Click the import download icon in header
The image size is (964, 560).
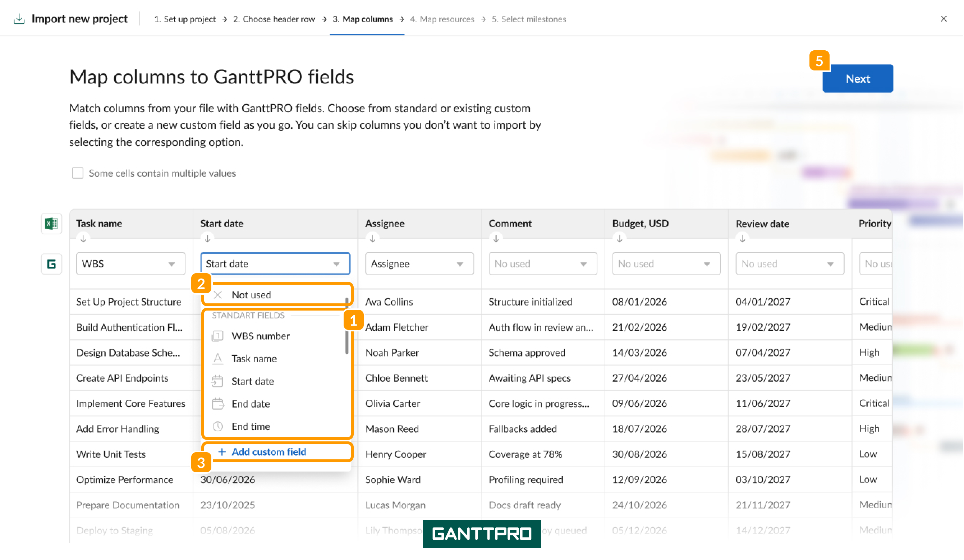point(19,19)
